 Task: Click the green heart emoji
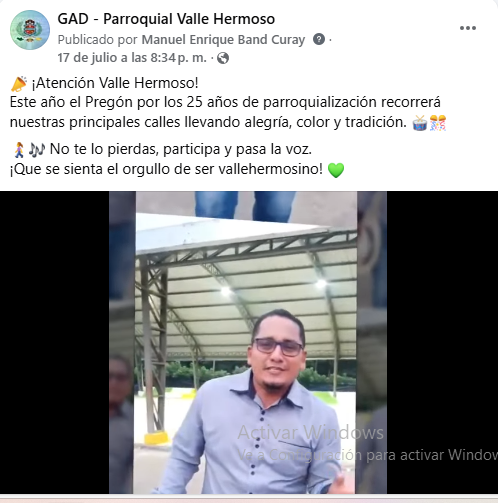[336, 170]
